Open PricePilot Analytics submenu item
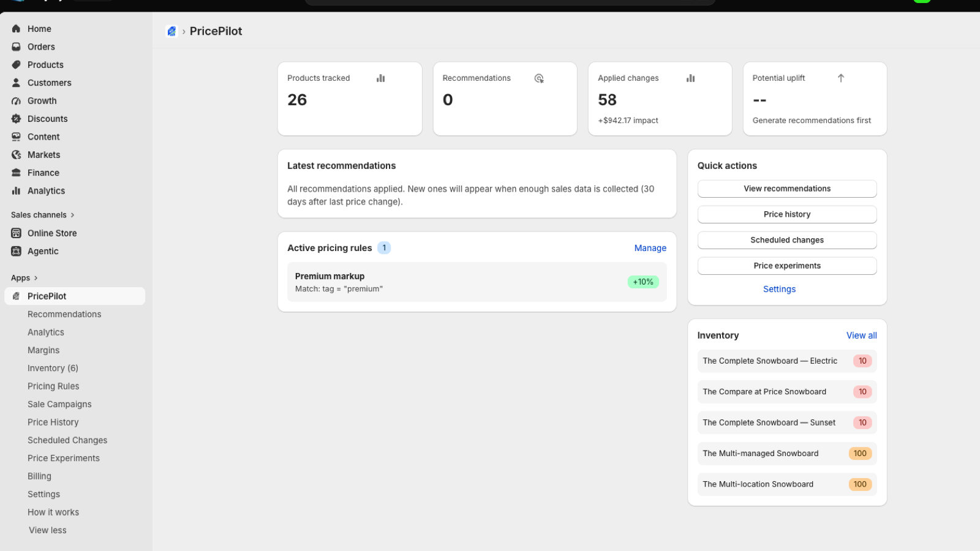 46,332
